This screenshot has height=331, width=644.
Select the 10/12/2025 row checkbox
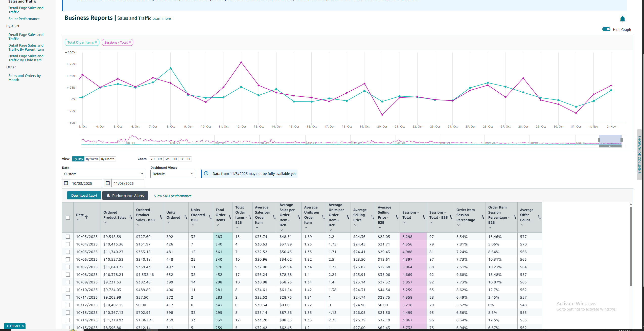click(x=68, y=305)
